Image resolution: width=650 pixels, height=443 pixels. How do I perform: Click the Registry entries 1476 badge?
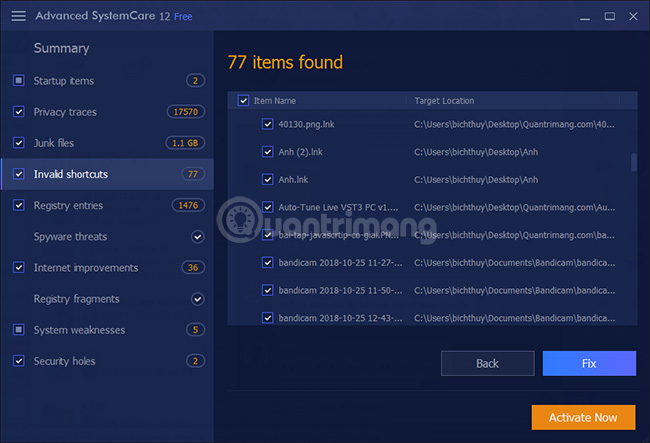click(188, 205)
